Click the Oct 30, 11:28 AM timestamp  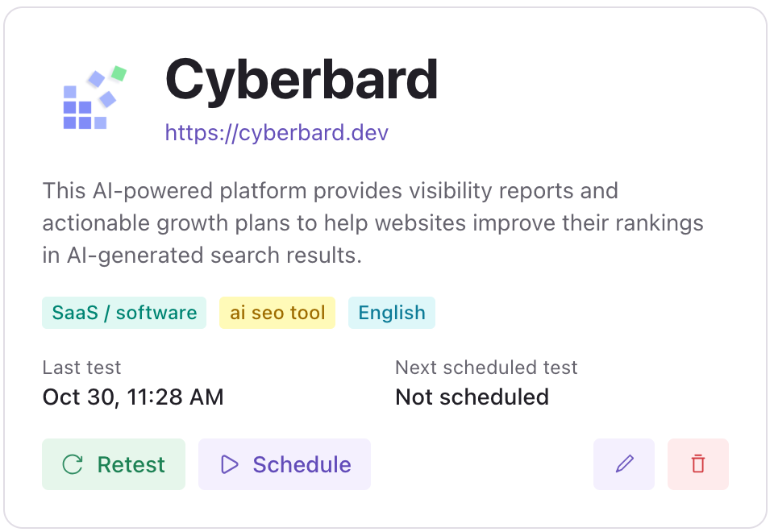click(133, 397)
